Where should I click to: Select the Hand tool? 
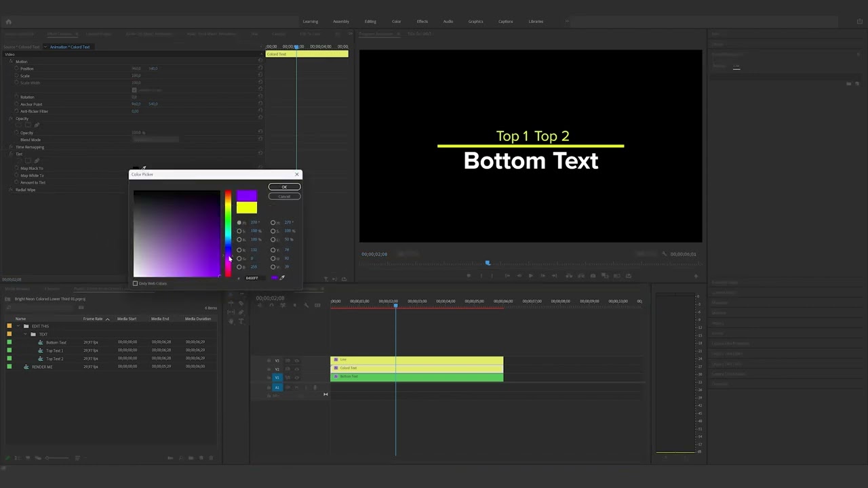coord(231,321)
